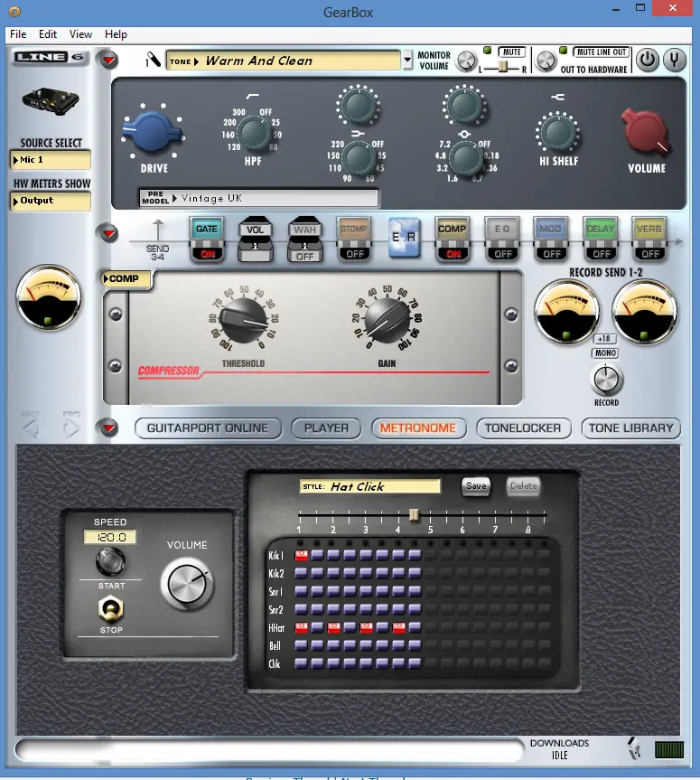Save the metronome style
The image size is (700, 780).
476,486
